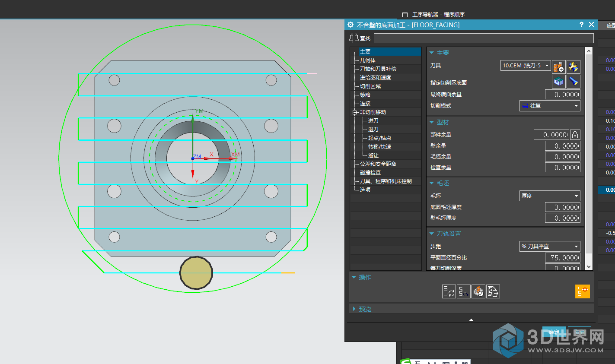Image resolution: width=615 pixels, height=364 pixels.
Task: Select 进给率和速度 tree item
Action: point(375,78)
